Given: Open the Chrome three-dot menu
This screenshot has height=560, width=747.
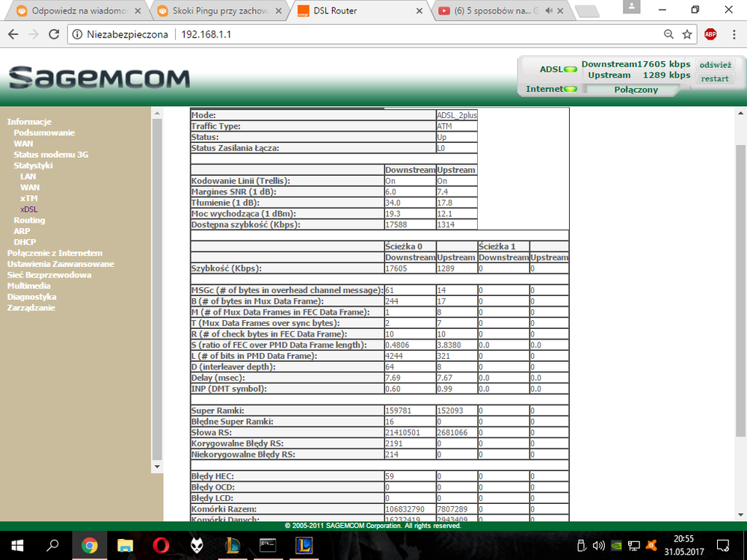Looking at the screenshot, I should pyautogui.click(x=732, y=34).
